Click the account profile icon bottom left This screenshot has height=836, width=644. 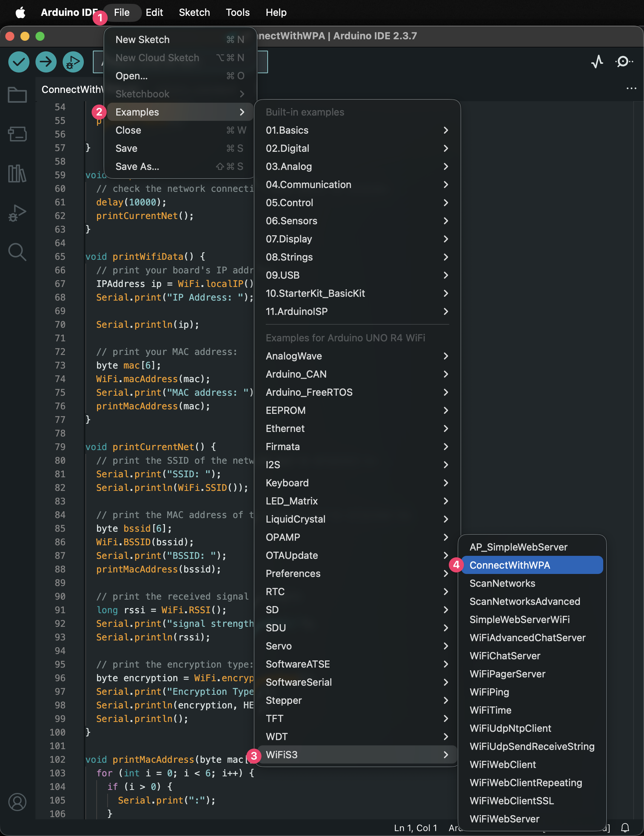click(17, 802)
